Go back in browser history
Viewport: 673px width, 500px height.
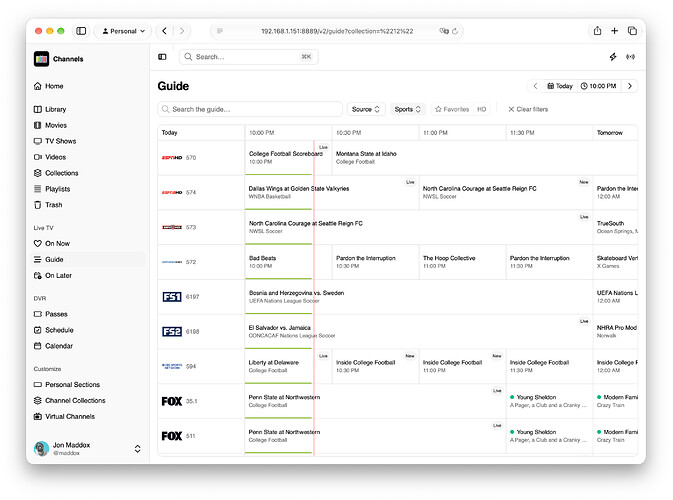164,31
